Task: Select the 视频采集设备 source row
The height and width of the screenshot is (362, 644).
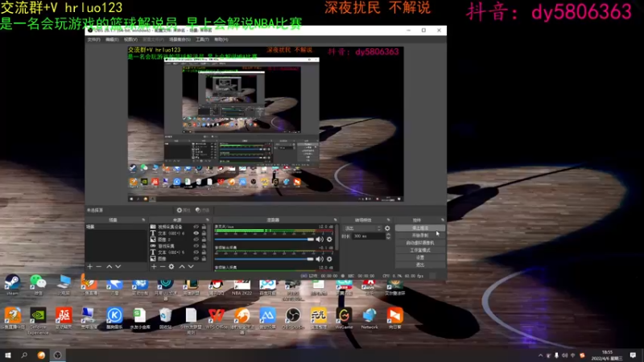Action: 178,227
